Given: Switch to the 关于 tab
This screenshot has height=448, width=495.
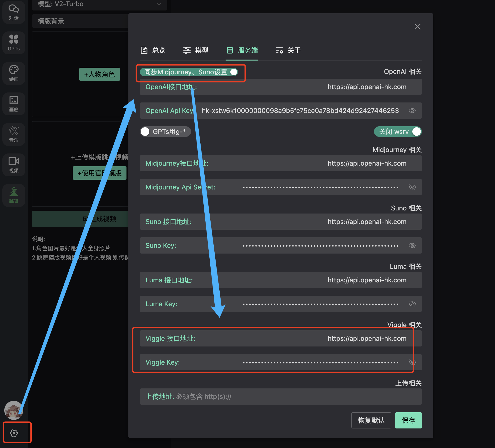Looking at the screenshot, I should point(288,50).
